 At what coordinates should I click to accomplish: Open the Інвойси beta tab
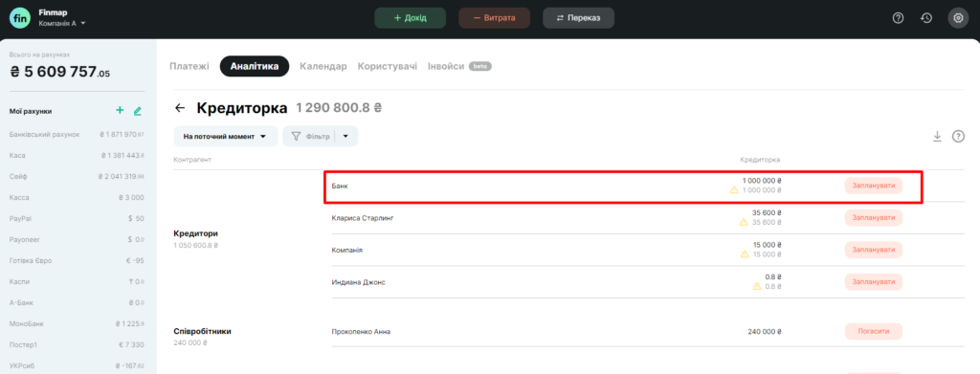pyautogui.click(x=459, y=66)
